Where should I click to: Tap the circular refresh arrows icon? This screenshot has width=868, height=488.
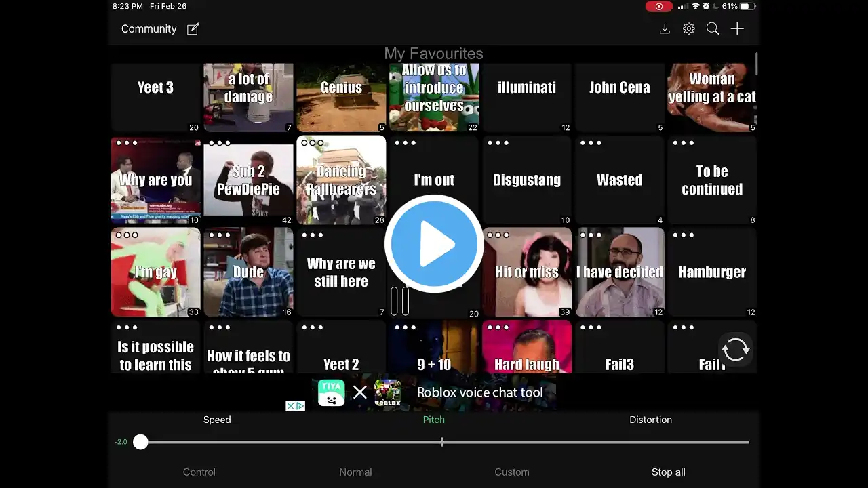click(735, 350)
